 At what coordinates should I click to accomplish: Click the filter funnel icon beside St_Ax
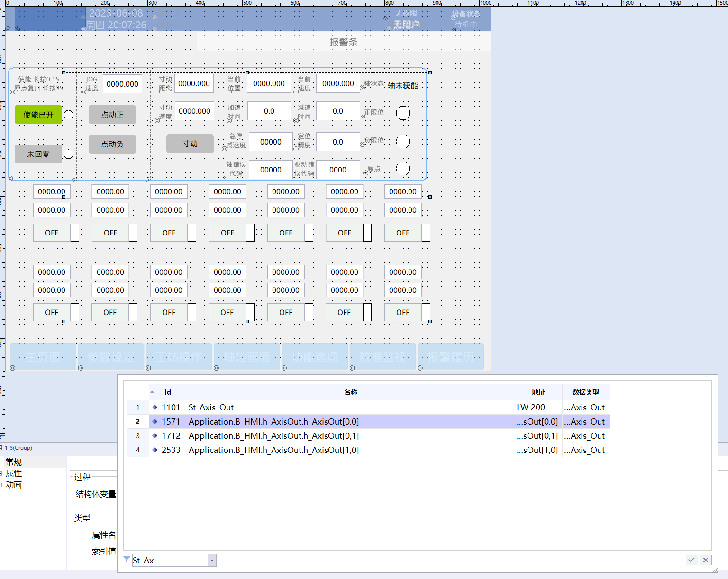pos(127,560)
